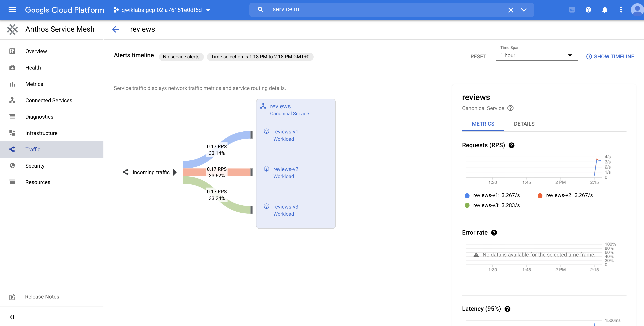Screen dimensions: 644x326
Task: Select Traffic in sidebar
Action: click(52, 149)
